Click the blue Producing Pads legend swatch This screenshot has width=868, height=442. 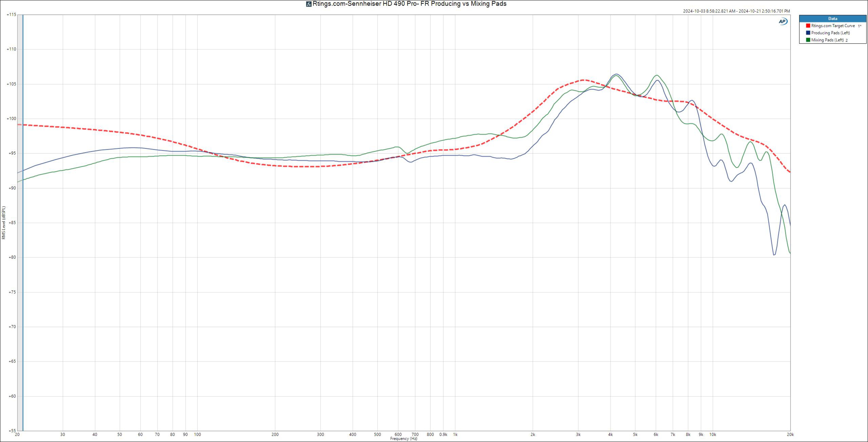point(808,33)
